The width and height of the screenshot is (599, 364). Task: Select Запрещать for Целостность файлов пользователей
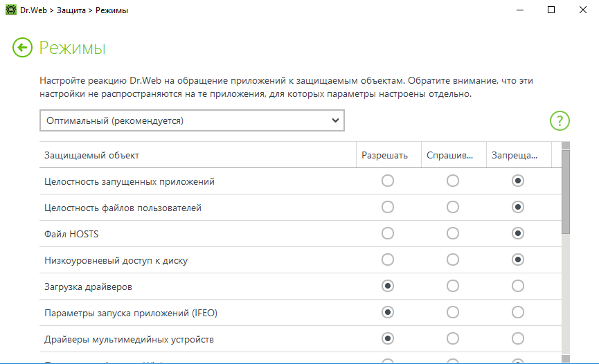tap(517, 207)
